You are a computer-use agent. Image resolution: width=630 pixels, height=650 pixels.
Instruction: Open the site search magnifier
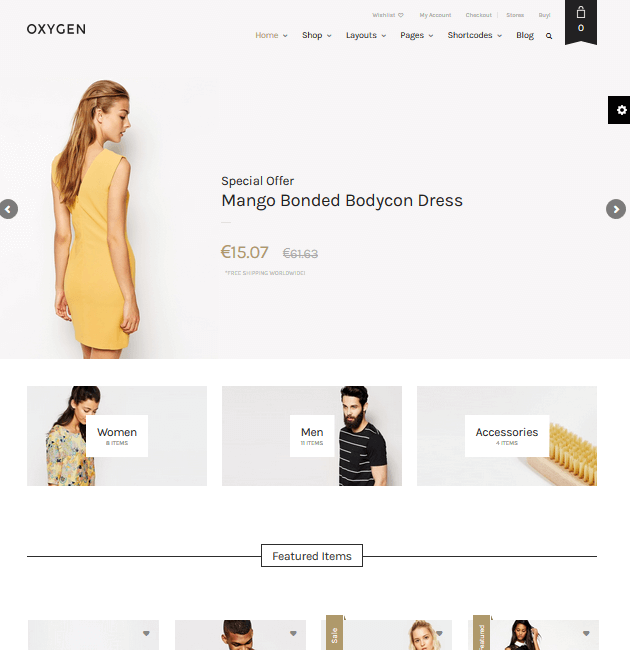pyautogui.click(x=549, y=36)
